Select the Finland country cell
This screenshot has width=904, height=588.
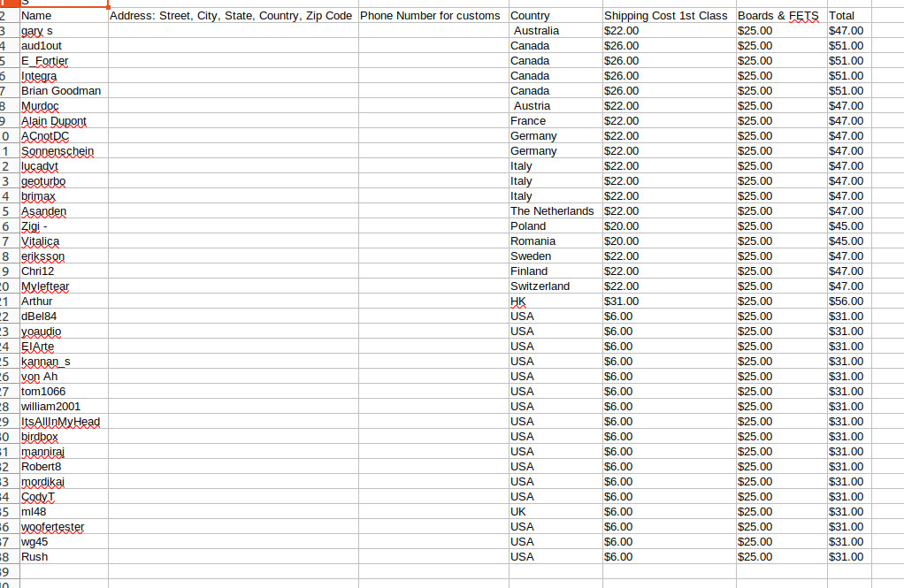[555, 271]
